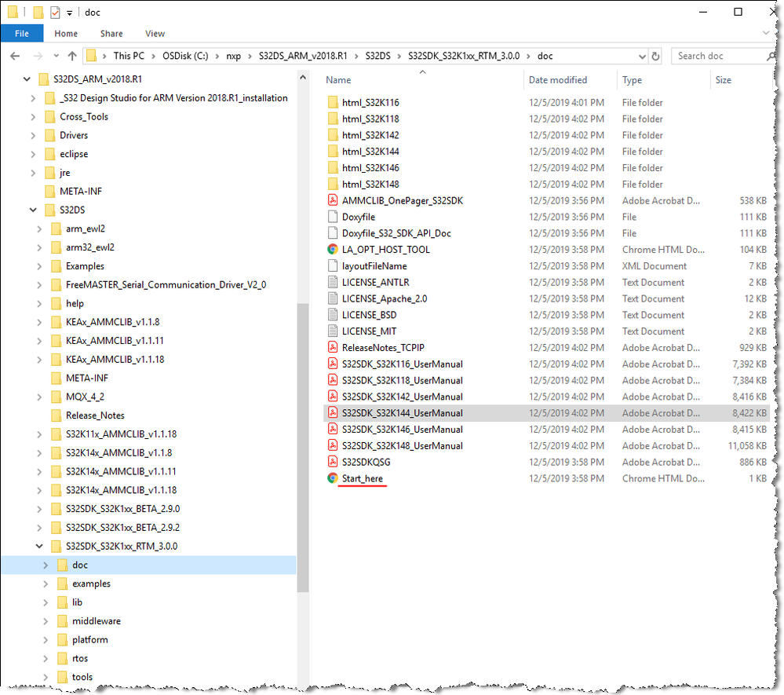Sort by the Size column header
Viewport: 784px width, 695px height.
pyautogui.click(x=723, y=80)
